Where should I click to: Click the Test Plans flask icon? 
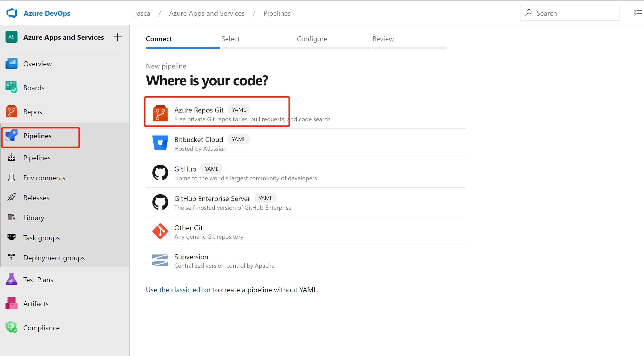pyautogui.click(x=12, y=279)
